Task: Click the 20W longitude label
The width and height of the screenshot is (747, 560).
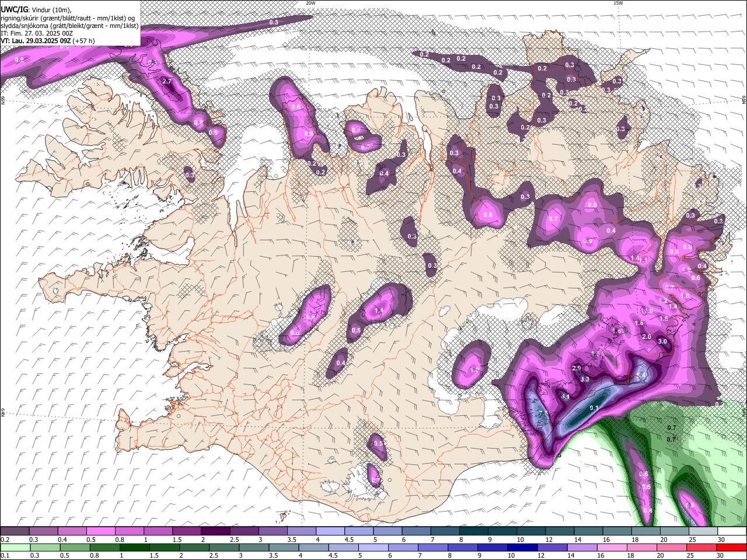Action: (x=310, y=3)
